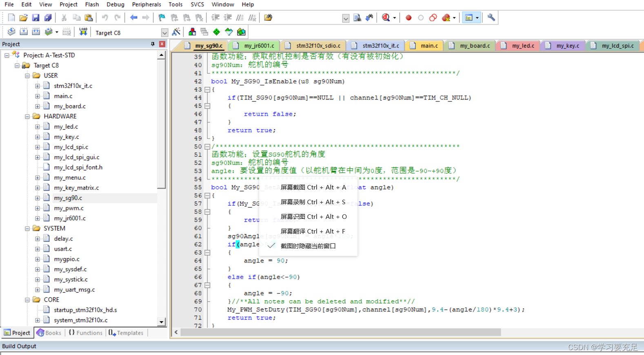Click the Select Software Packs icon
Screen dimensions: 644x355
tap(229, 32)
